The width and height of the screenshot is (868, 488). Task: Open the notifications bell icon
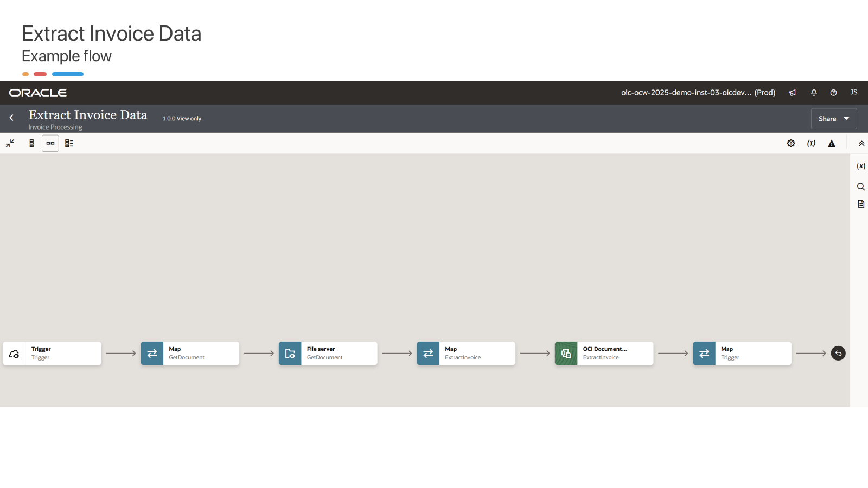click(813, 92)
